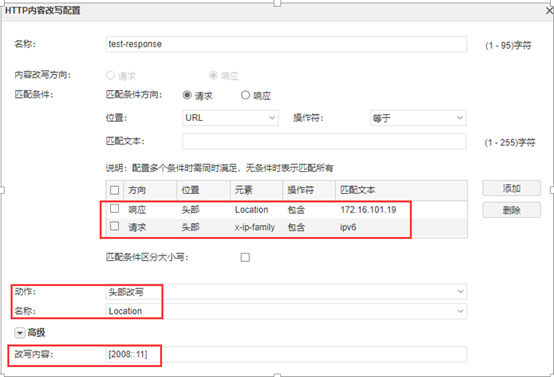Select the 响应 radio for 内容改写方向
Screen dimensions: 554x377
tap(213, 75)
